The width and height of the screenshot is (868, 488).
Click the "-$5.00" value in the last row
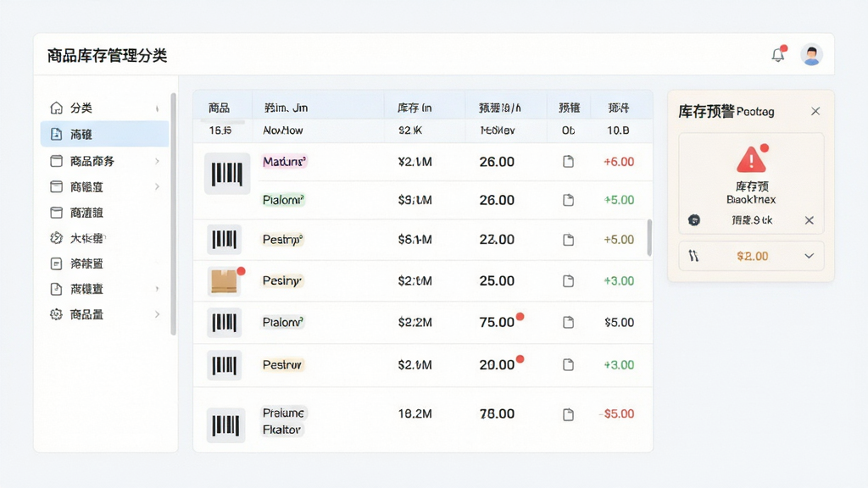617,413
